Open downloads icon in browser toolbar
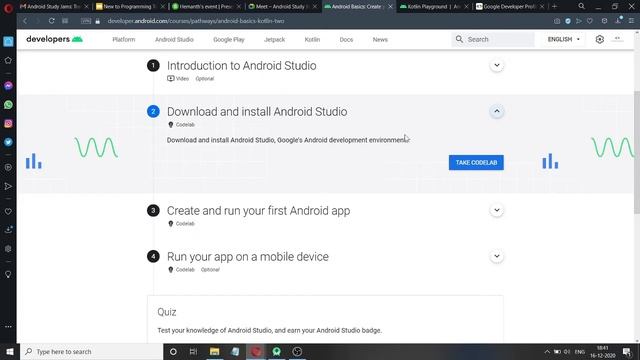The image size is (640, 360). [619, 20]
